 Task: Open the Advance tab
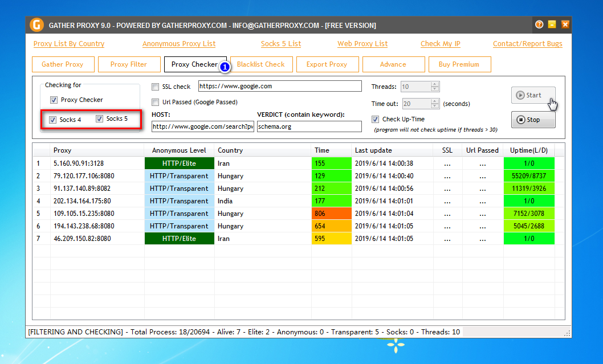tap(394, 64)
